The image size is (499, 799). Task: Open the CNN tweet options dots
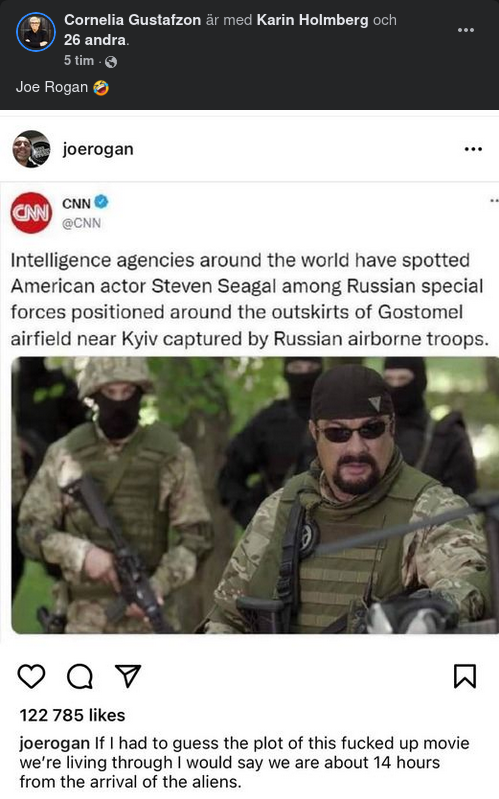[x=493, y=201]
